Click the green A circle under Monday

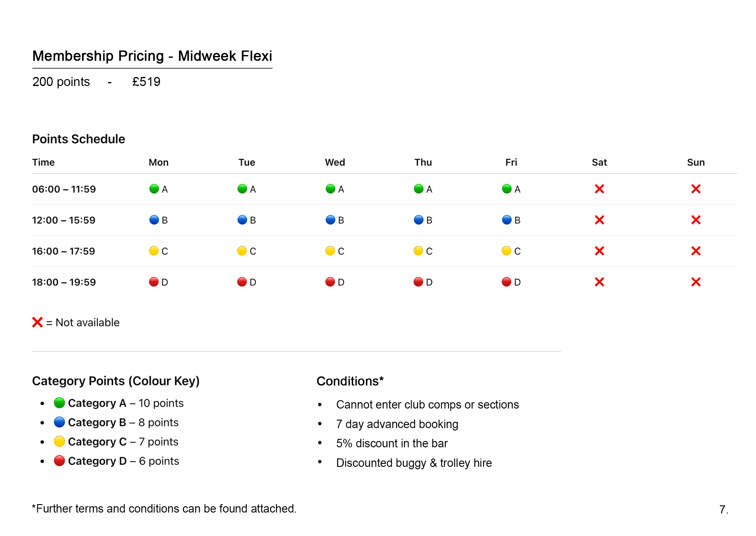pyautogui.click(x=154, y=189)
